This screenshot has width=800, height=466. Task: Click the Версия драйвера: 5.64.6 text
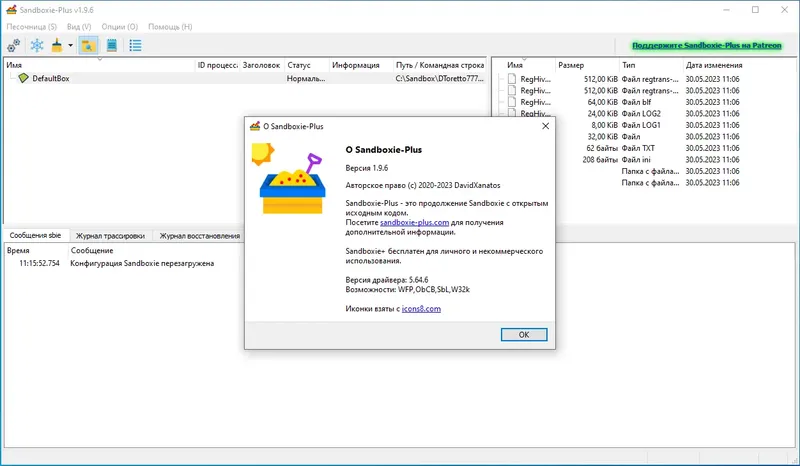tap(387, 280)
